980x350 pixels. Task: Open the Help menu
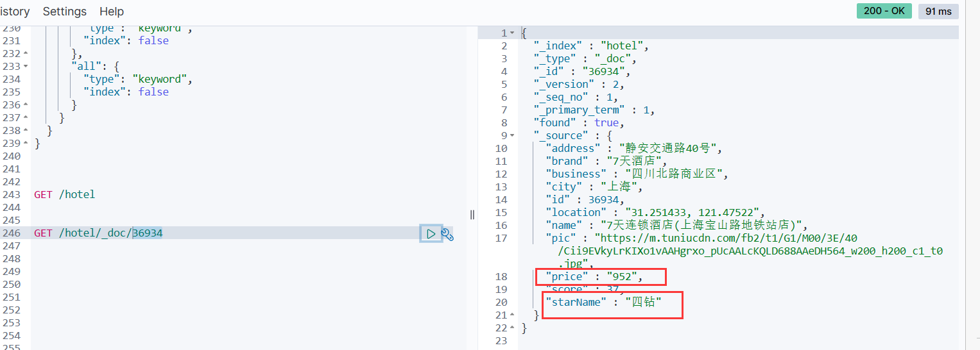[112, 12]
